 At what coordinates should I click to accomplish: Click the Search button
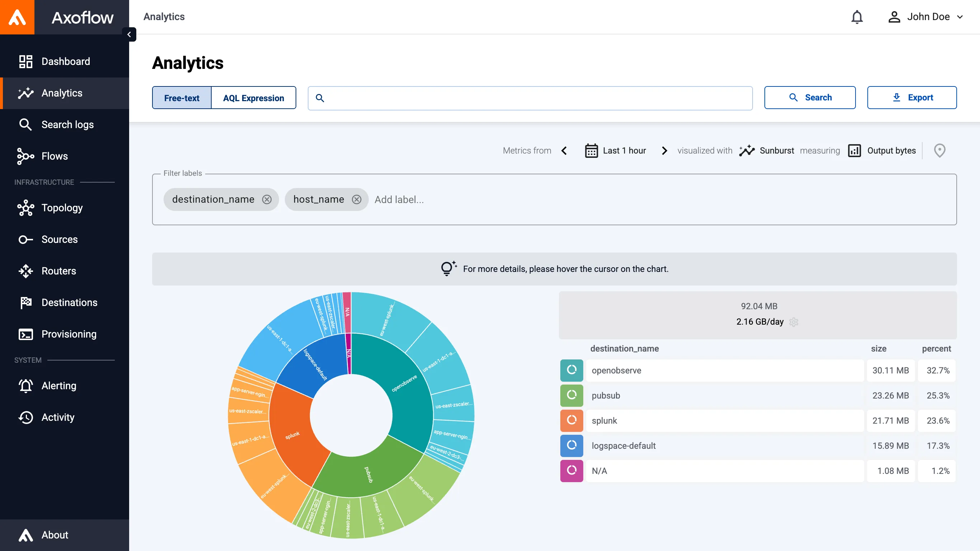[810, 98]
